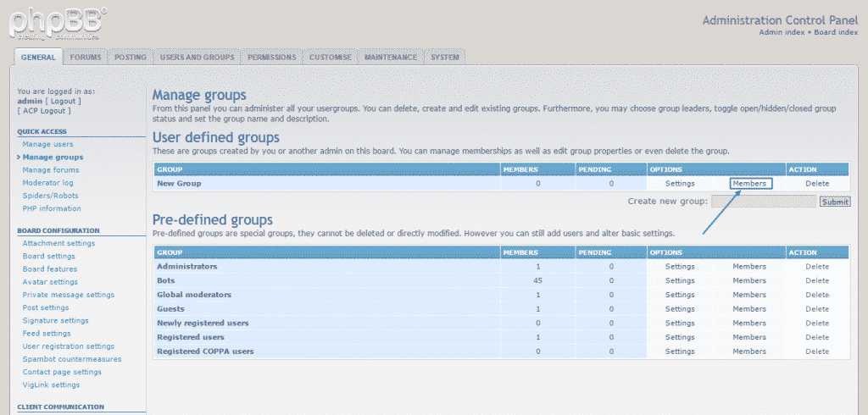View Members of Newly registered users
Image resolution: width=868 pixels, height=415 pixels.
pos(749,324)
